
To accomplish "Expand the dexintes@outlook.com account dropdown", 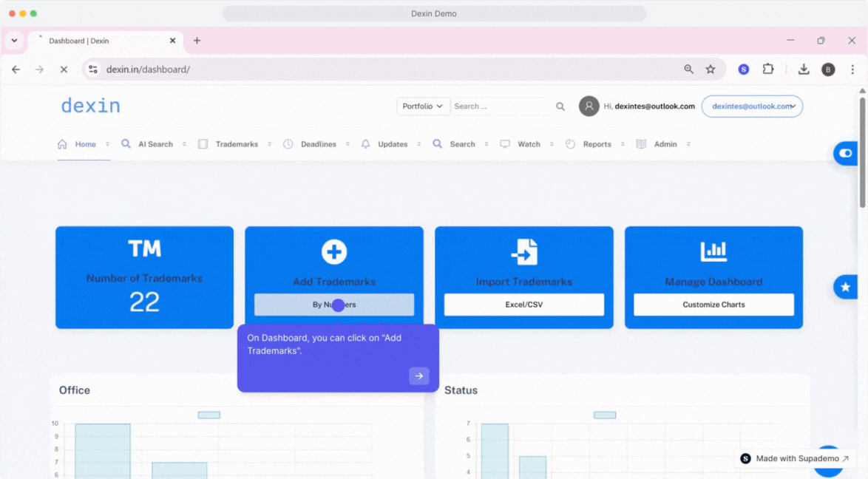I will point(752,106).
